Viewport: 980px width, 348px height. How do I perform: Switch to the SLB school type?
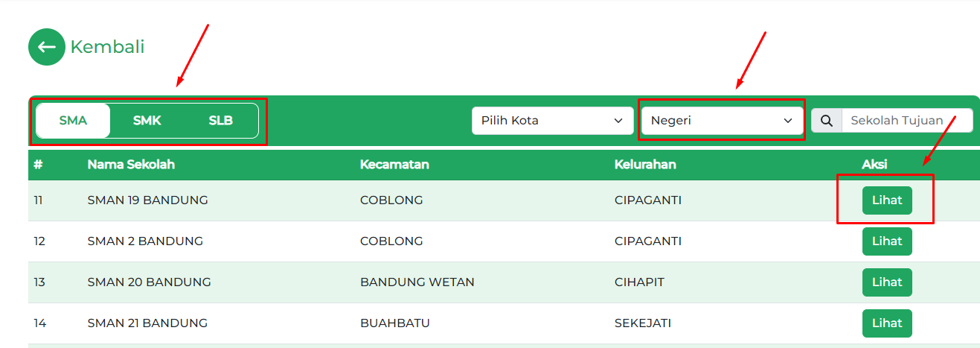coord(220,121)
